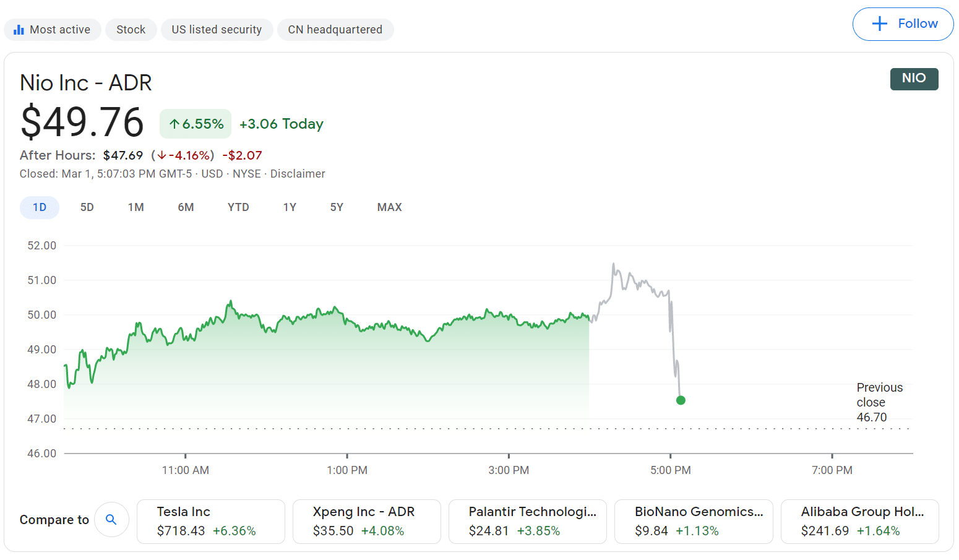Select Alibaba Group Holding comparison card

(x=859, y=522)
